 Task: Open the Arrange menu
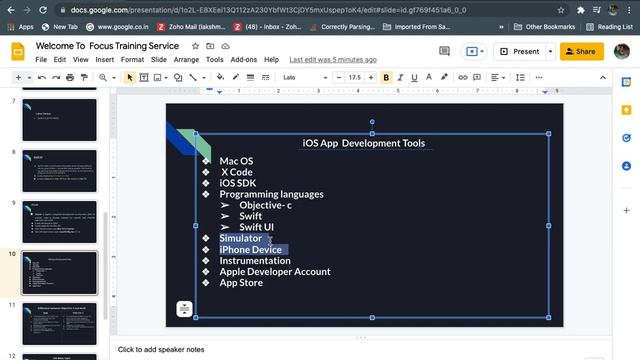[186, 60]
